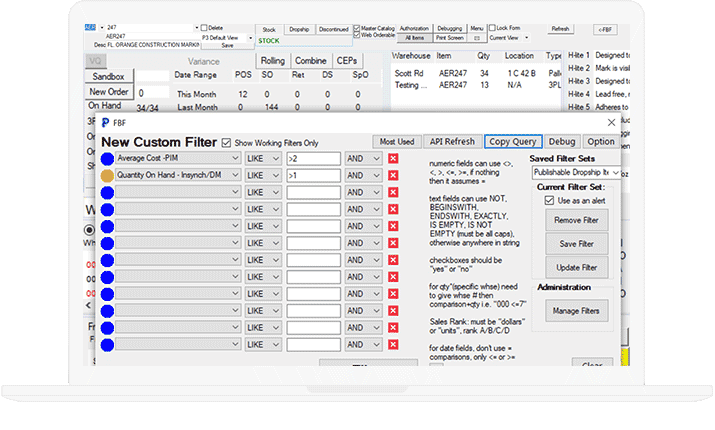Viewport: 715px width, 430px height.
Task: Click blue circle beside Average Cost -PIM
Action: click(106, 158)
